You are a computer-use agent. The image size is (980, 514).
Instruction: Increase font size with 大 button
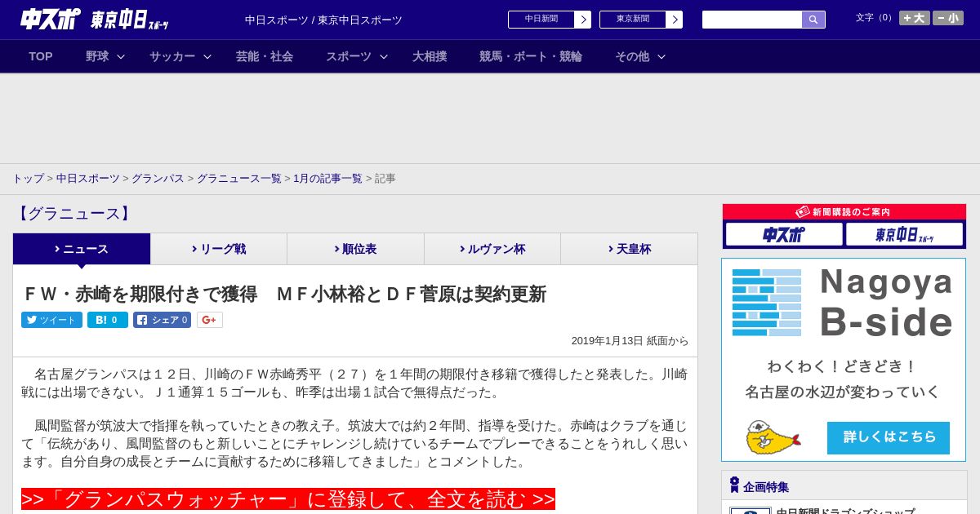(x=915, y=18)
